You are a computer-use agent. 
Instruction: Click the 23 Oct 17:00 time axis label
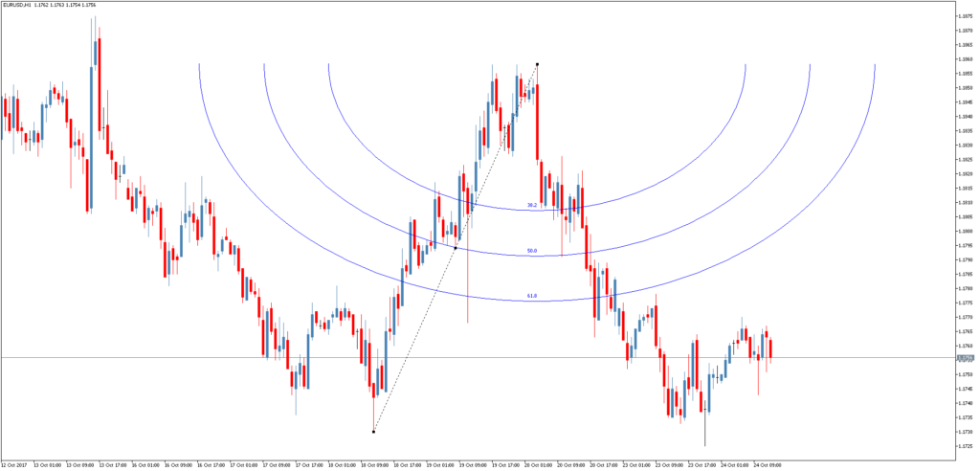(x=700, y=465)
